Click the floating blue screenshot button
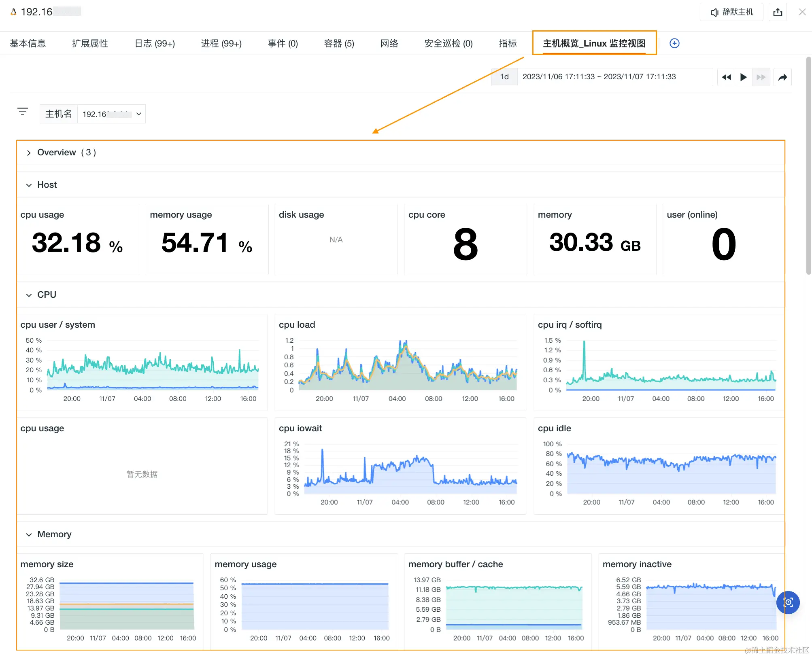 coord(788,602)
